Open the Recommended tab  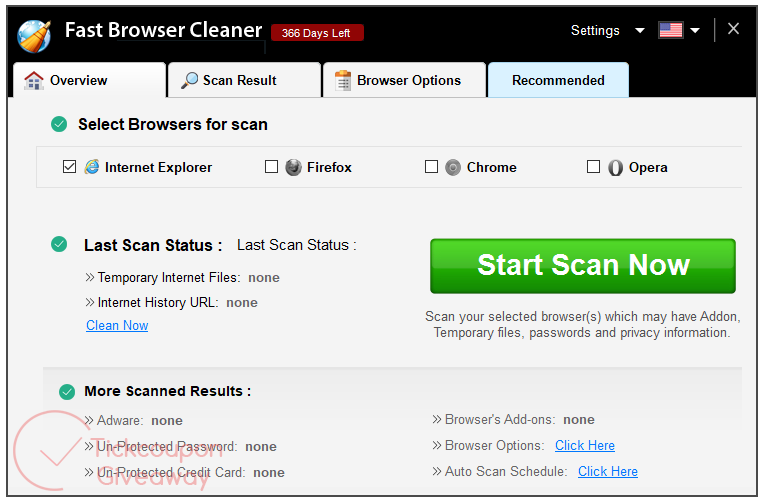point(558,80)
